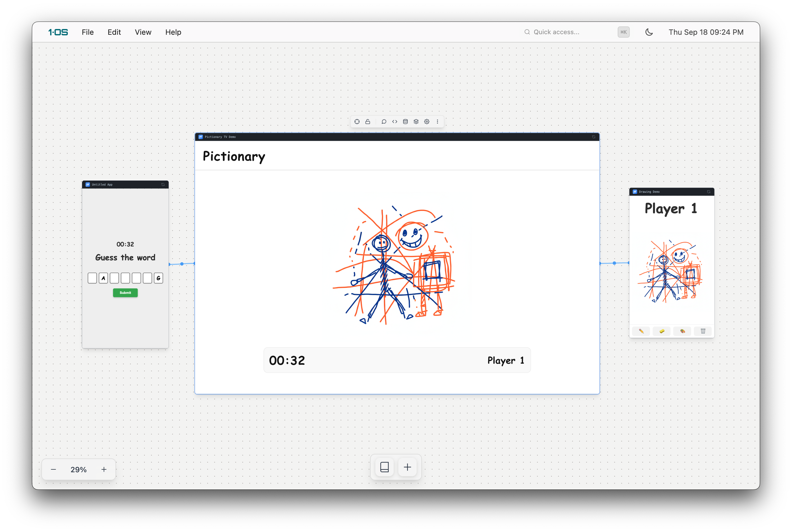
Task: Open the gear settings in floating toolbar
Action: pos(427,122)
